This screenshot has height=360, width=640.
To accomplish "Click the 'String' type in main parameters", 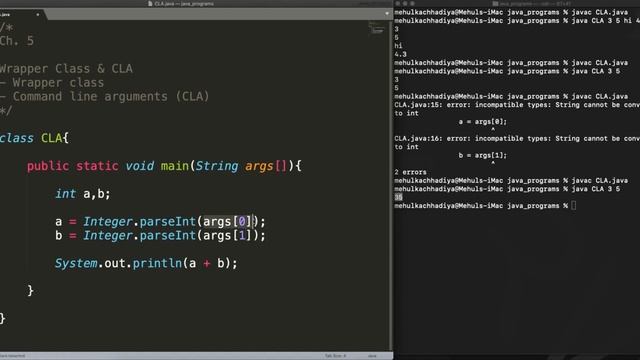I will (x=217, y=166).
